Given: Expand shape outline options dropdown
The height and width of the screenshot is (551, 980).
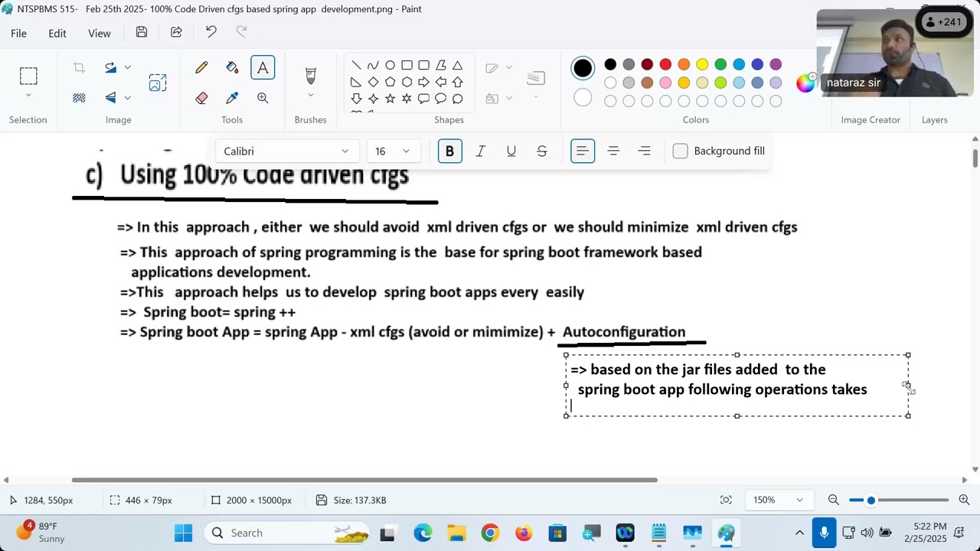Looking at the screenshot, I should click(509, 68).
